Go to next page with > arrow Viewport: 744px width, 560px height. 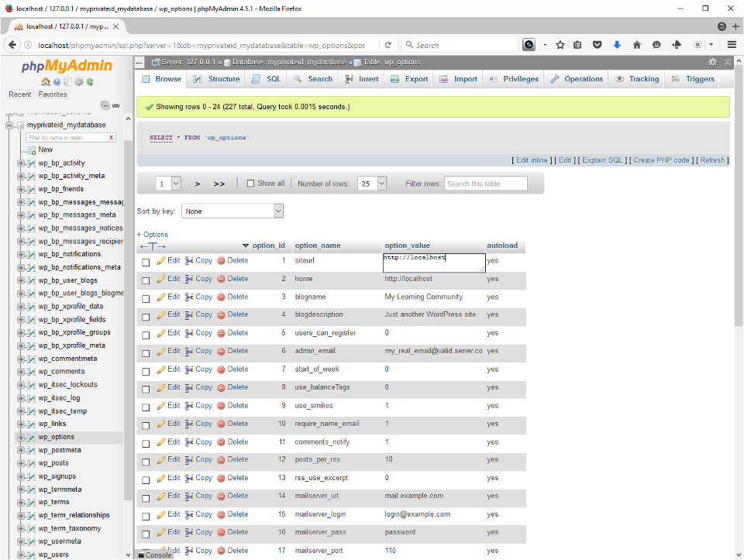pyautogui.click(x=198, y=184)
